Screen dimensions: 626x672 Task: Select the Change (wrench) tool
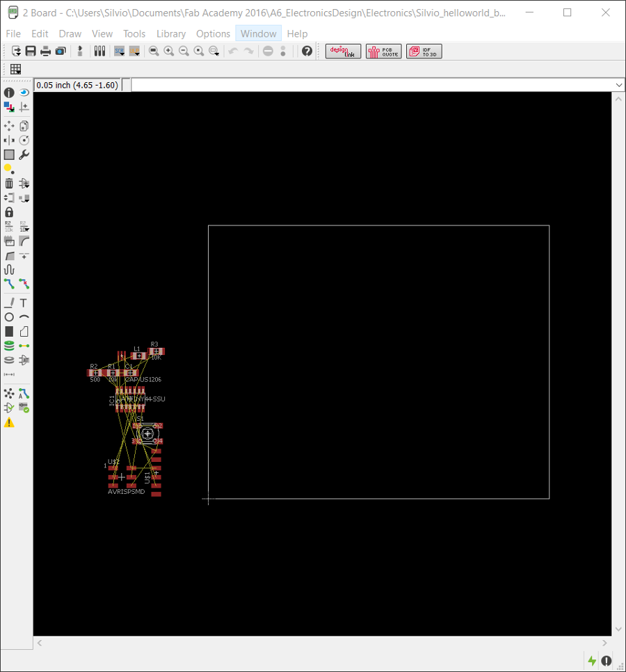point(24,154)
